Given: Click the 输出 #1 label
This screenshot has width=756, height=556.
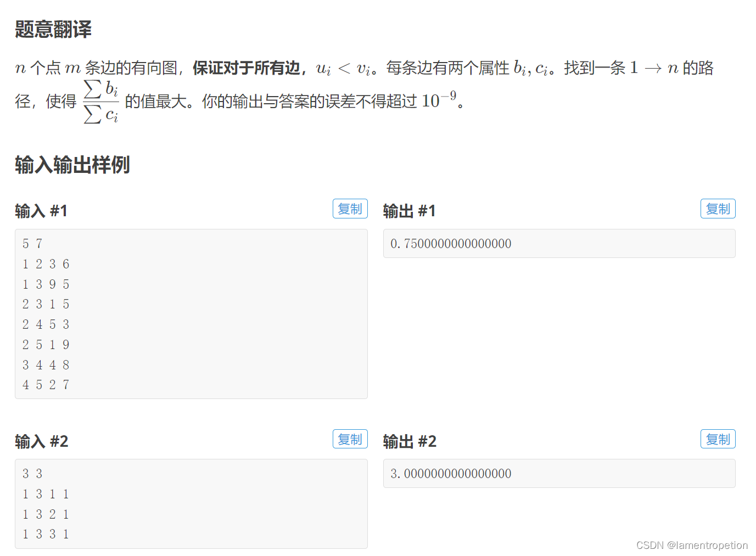Looking at the screenshot, I should point(409,211).
